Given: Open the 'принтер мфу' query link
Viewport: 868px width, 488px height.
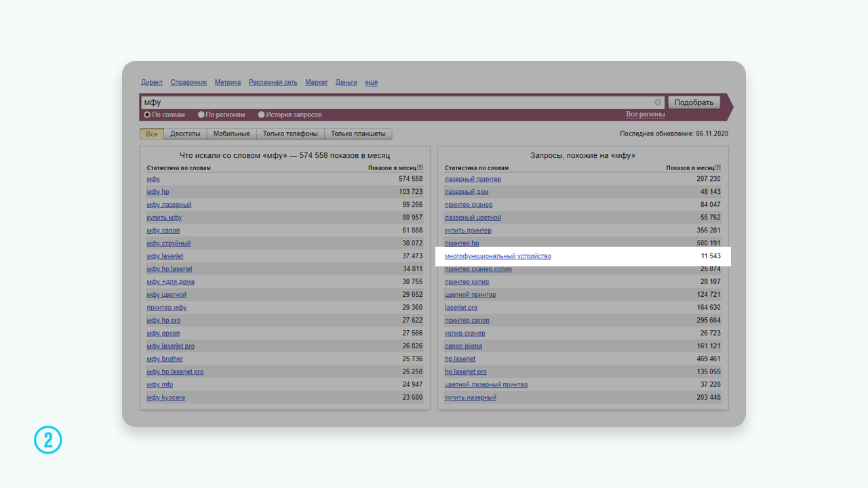Looking at the screenshot, I should pyautogui.click(x=167, y=308).
